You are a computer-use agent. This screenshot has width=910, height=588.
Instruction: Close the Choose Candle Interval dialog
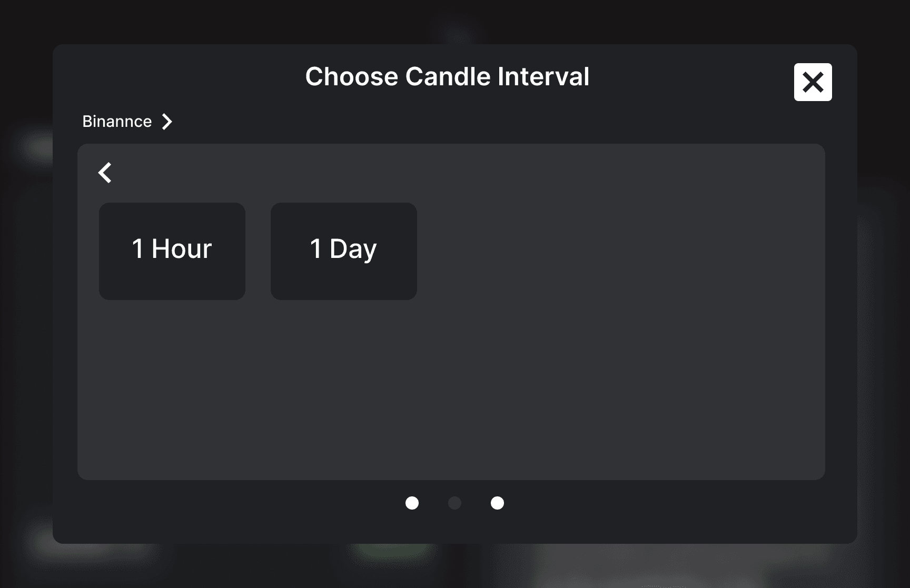pos(813,82)
